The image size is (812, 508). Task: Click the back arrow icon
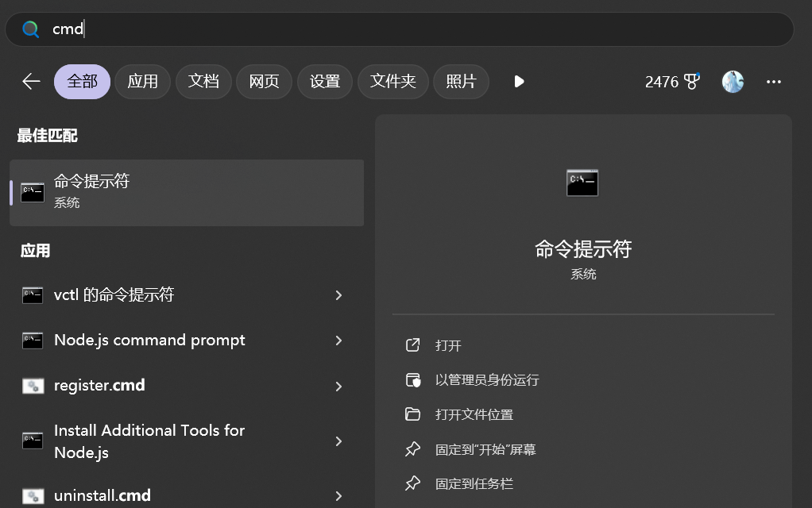[x=31, y=82]
